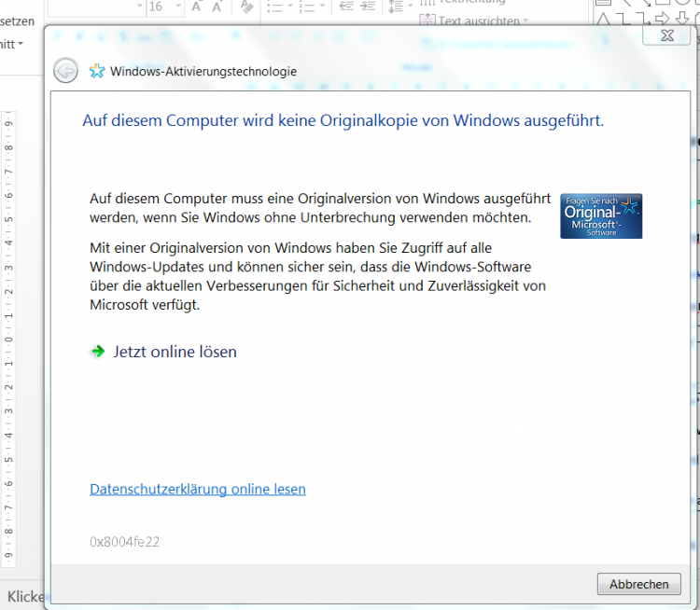Click the Clear Formatting eraser icon
This screenshot has width=700, height=610.
coord(246,7)
